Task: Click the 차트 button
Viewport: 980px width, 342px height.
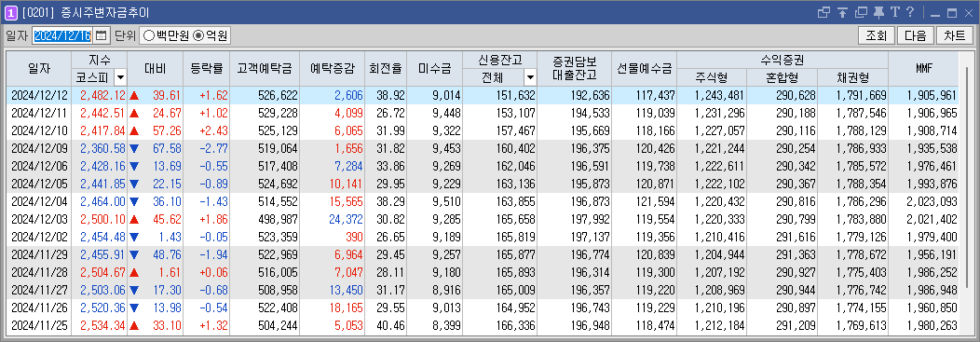Action: (954, 35)
